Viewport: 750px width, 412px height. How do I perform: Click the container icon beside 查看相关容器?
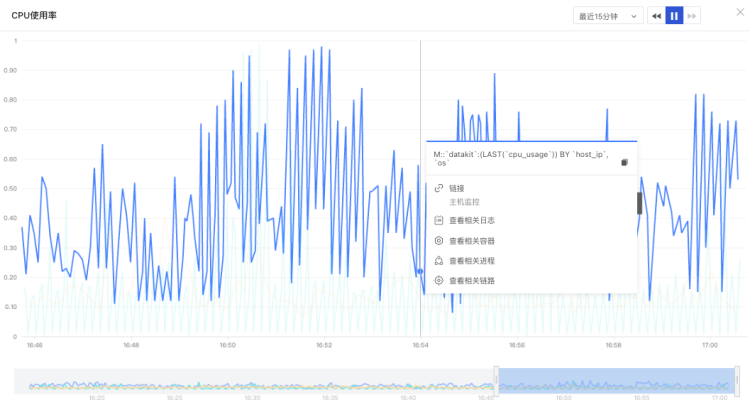tap(439, 241)
